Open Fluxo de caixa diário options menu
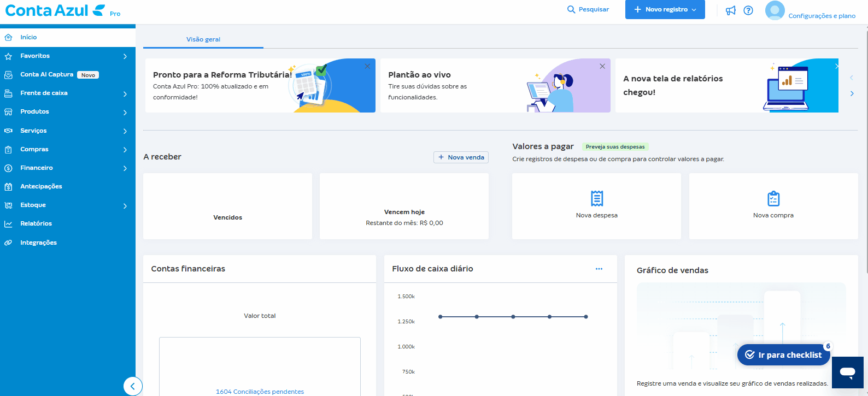The image size is (868, 396). 599,269
